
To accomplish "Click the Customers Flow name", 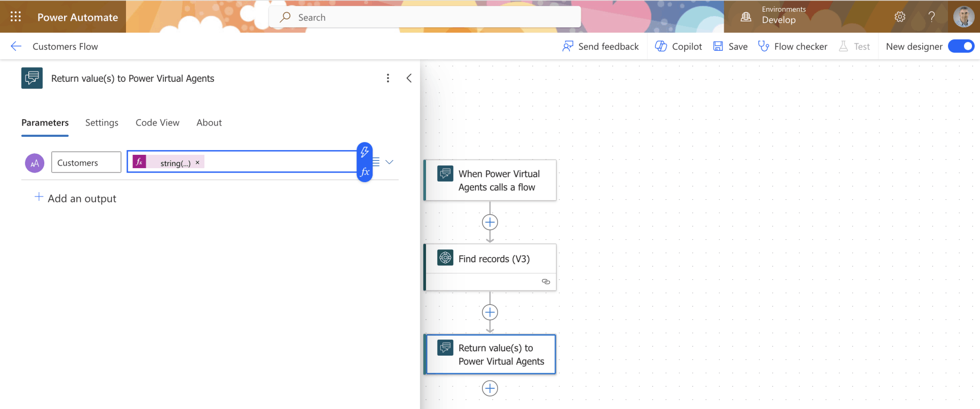I will (x=65, y=46).
